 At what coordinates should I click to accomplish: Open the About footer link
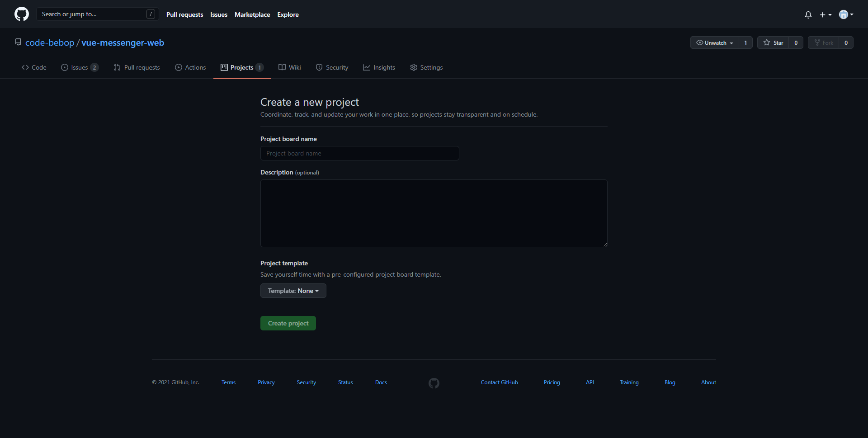708,382
